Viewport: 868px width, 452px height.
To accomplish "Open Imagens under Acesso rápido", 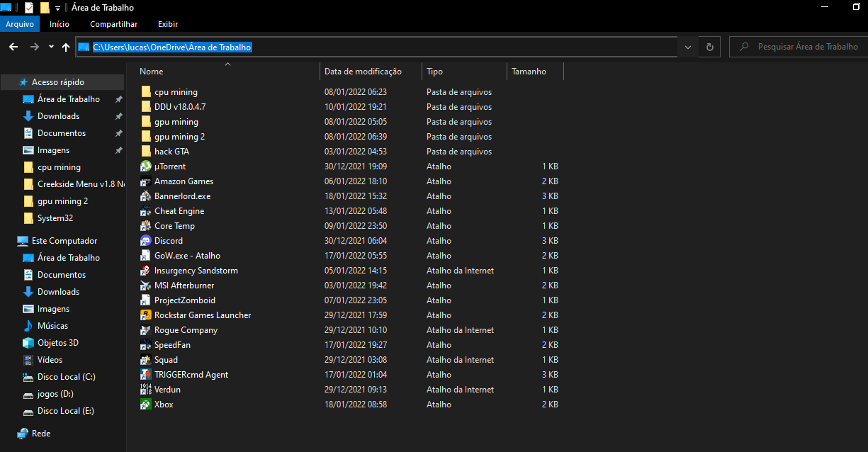I will tap(53, 150).
